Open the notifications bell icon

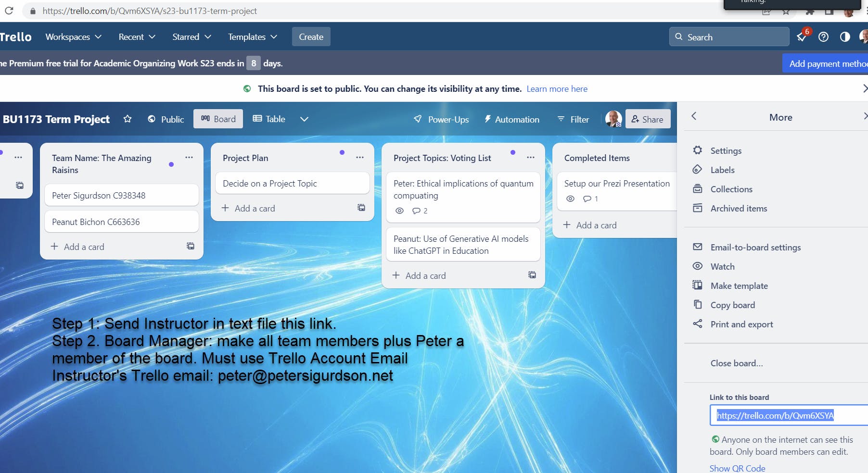(802, 37)
